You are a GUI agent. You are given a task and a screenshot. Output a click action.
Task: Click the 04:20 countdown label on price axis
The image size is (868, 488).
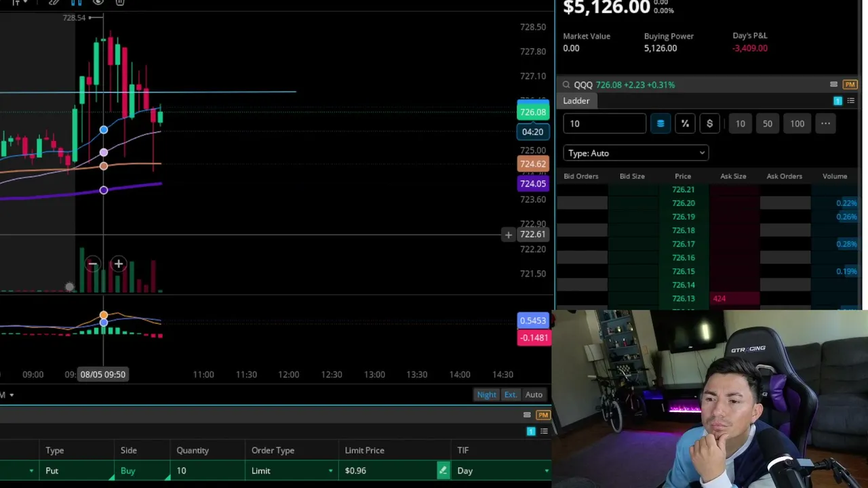[532, 131]
